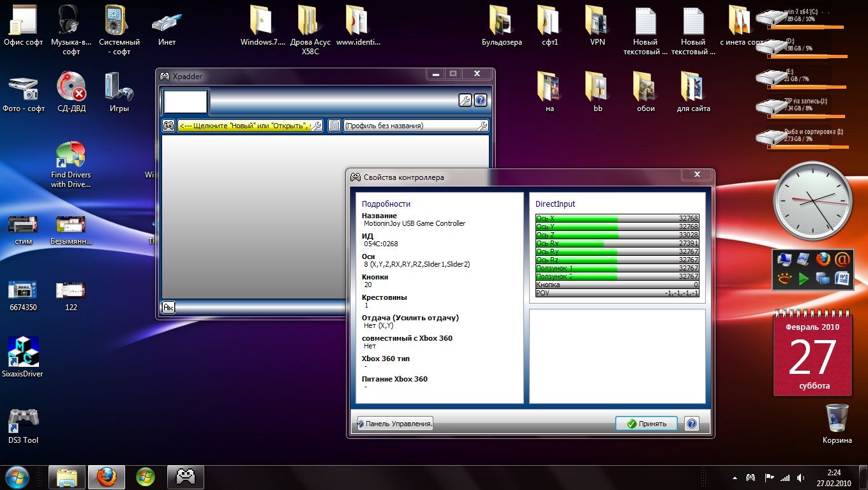
Task: Click the controller icon in Xpadder toolbar
Action: [x=168, y=126]
